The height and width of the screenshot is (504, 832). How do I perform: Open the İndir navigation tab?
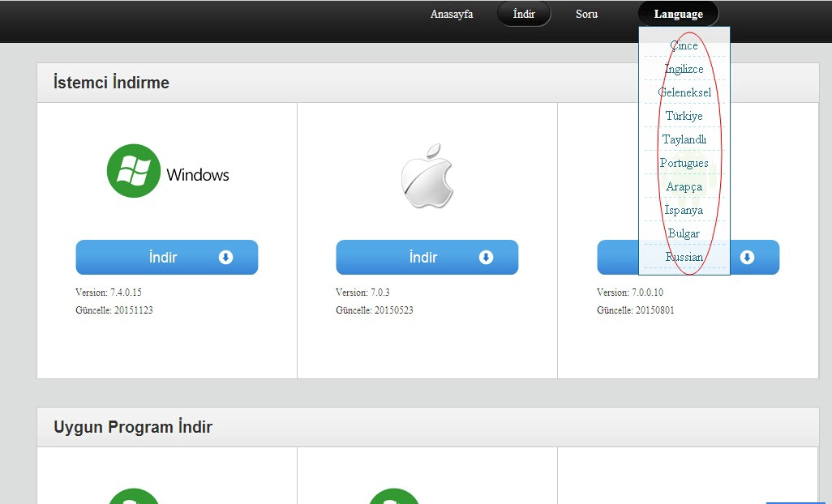coord(524,15)
